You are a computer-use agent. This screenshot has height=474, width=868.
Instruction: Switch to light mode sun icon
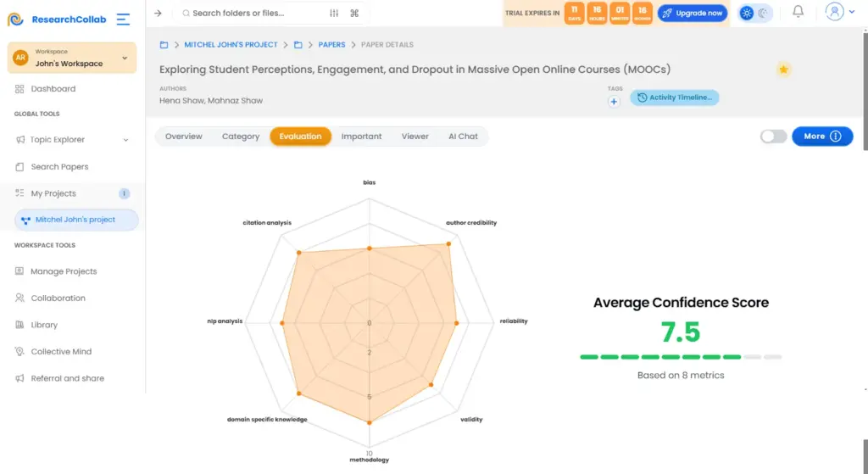[x=747, y=14]
